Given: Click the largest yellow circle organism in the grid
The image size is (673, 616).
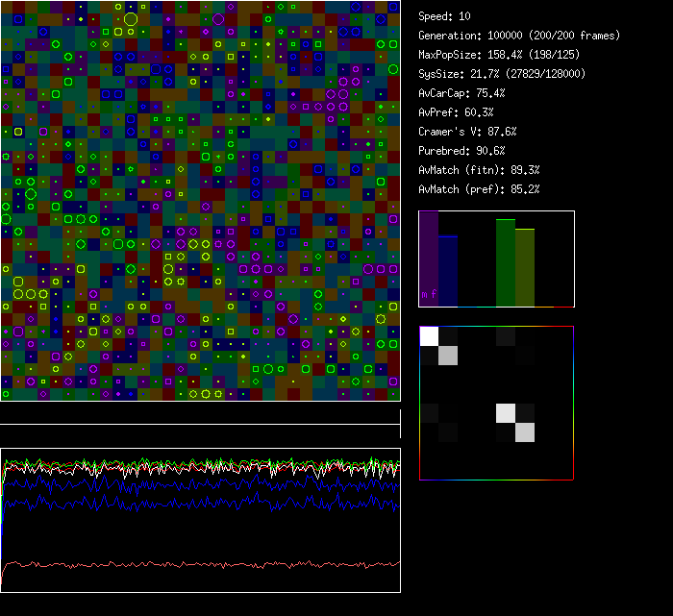Looking at the screenshot, I should coord(131,19).
